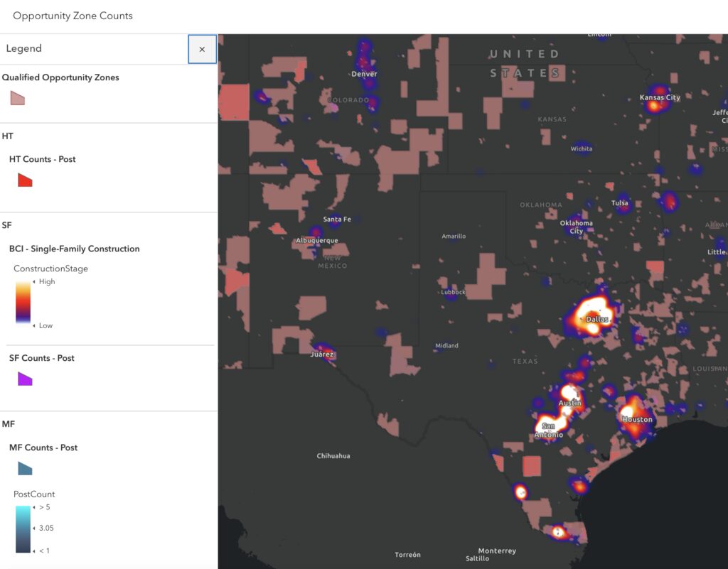Viewport: 728px width, 569px height.
Task: Click the Albuquerque city label
Action: (317, 241)
